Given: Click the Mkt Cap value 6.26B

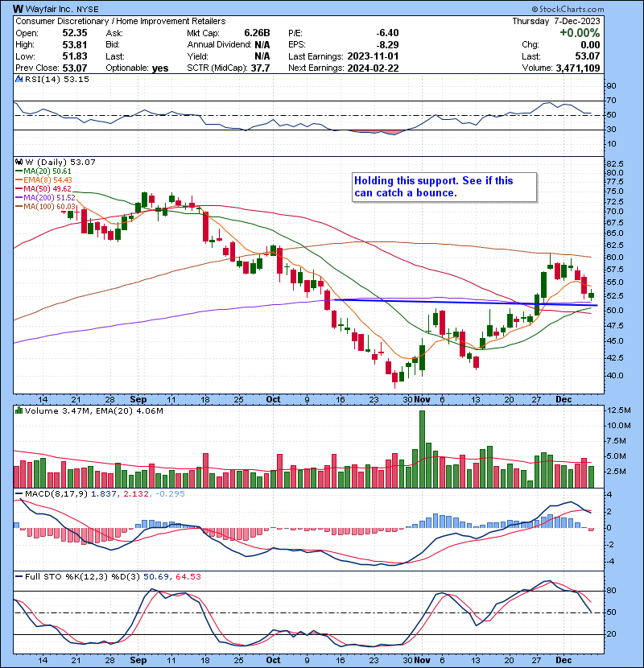Looking at the screenshot, I should tap(257, 33).
